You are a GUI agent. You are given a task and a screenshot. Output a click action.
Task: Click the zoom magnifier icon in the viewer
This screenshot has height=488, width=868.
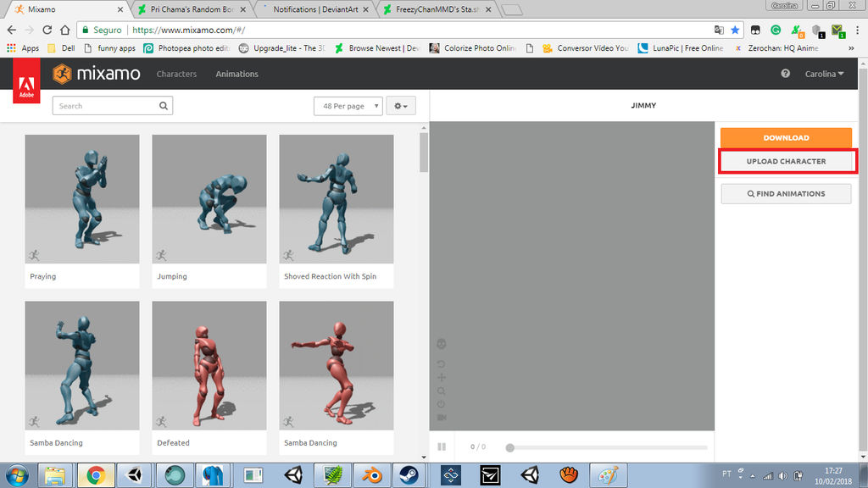point(442,391)
